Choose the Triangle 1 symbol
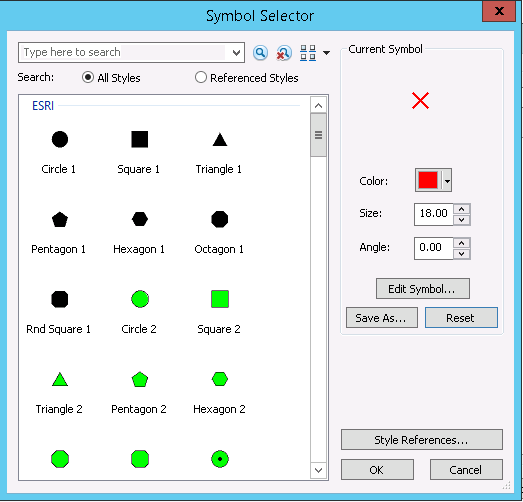 (220, 139)
